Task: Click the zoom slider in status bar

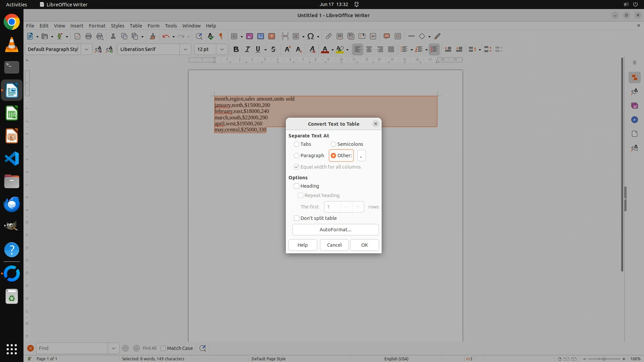Action: (604, 359)
